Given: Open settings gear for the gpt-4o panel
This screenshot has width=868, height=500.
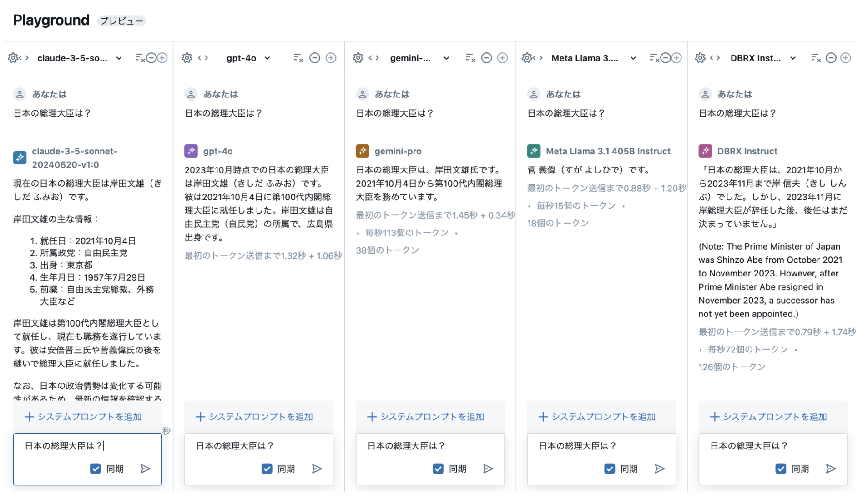Looking at the screenshot, I should click(187, 58).
